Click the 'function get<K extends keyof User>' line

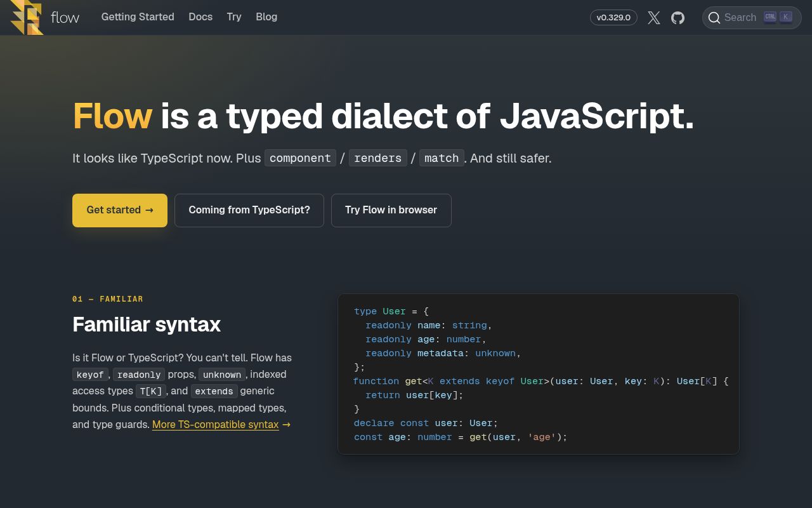(x=541, y=381)
